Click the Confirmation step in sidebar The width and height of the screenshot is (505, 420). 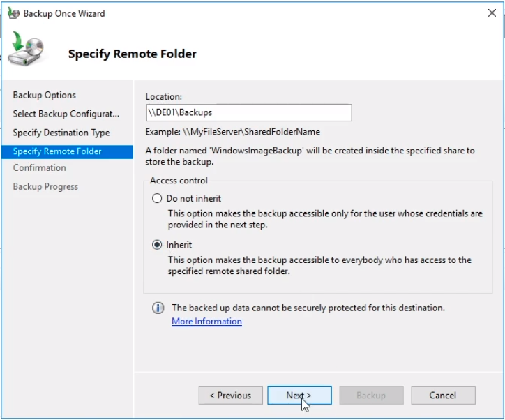coord(40,168)
